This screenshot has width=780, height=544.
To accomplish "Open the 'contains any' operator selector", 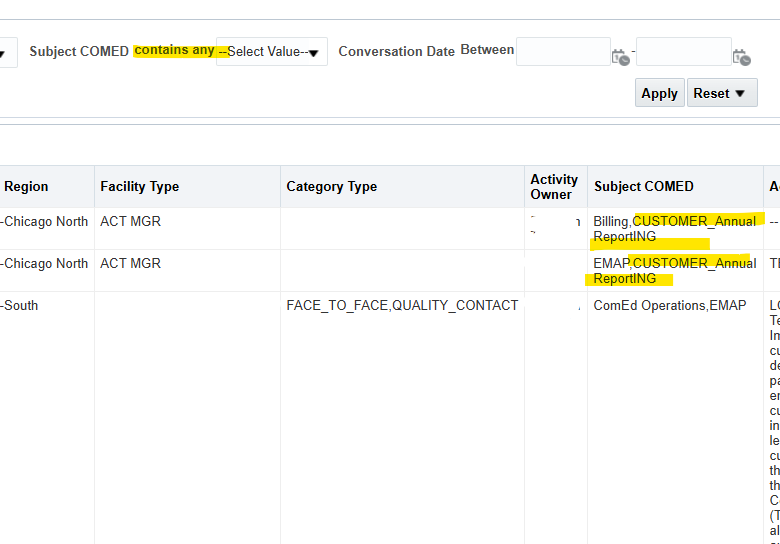I will (175, 50).
